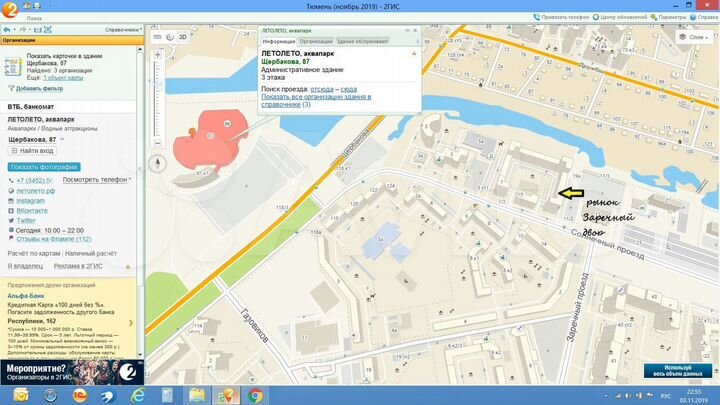Select the Информация tab in popup
Screen dimensions: 720x405
pos(276,40)
